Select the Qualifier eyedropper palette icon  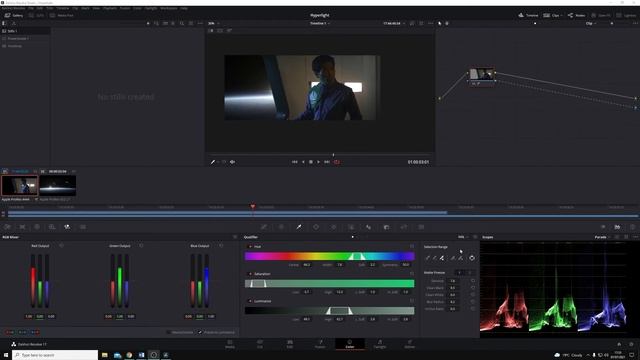click(299, 227)
